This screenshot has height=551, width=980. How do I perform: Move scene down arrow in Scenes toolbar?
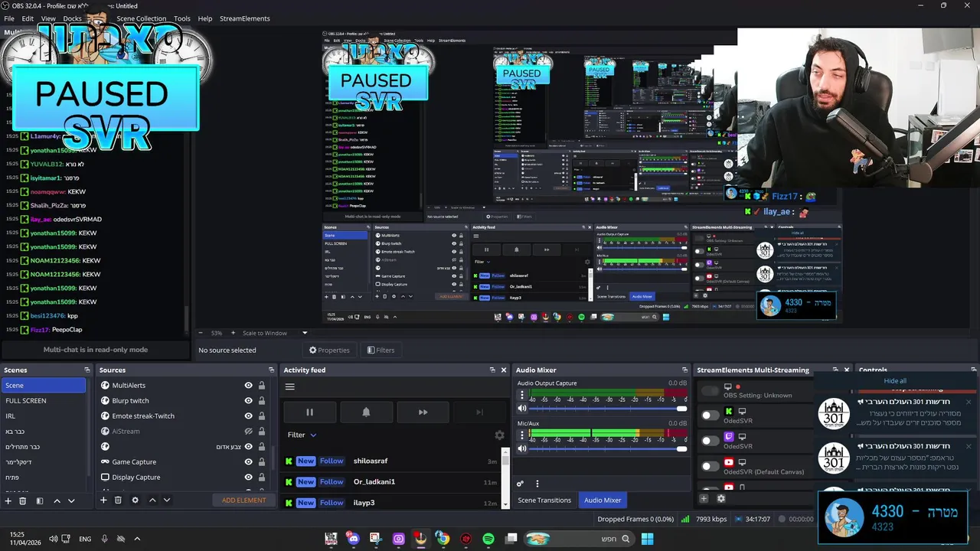point(71,500)
